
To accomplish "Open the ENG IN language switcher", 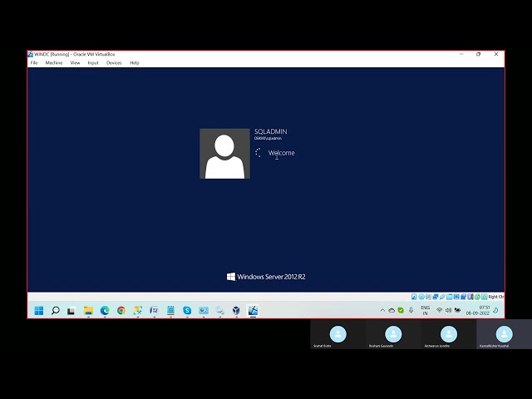I will [425, 310].
